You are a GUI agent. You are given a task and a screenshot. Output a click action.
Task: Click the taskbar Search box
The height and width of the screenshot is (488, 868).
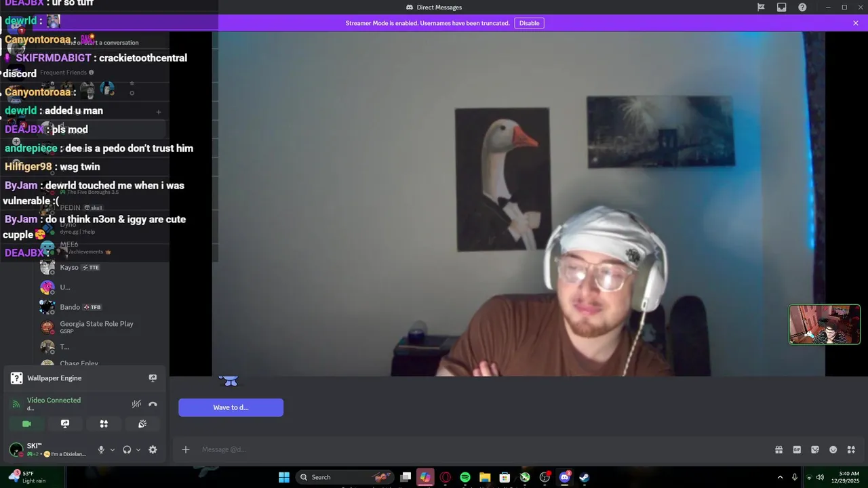click(x=345, y=477)
